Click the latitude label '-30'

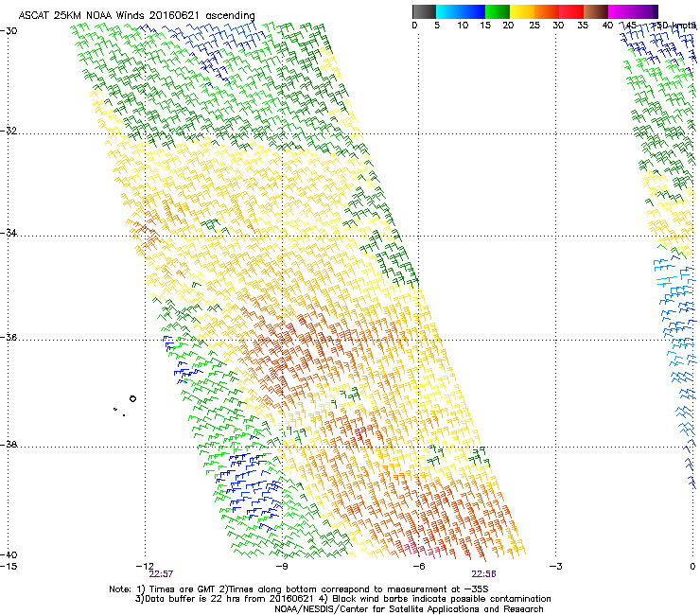[x=9, y=31]
